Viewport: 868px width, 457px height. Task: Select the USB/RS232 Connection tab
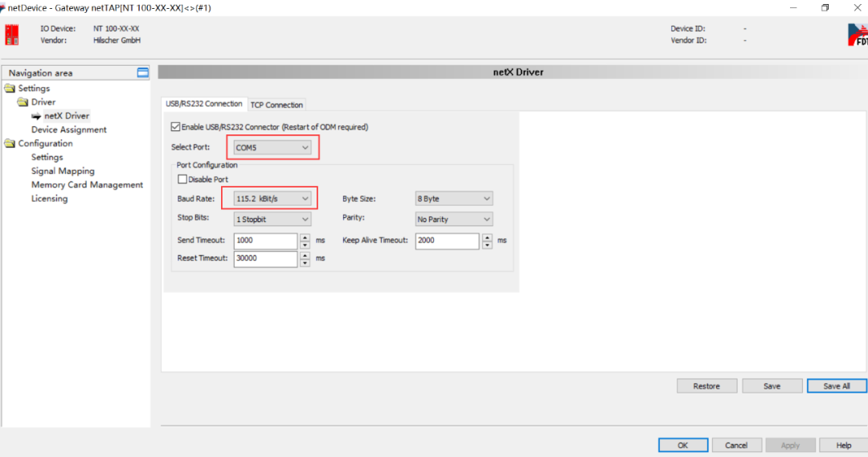[203, 104]
